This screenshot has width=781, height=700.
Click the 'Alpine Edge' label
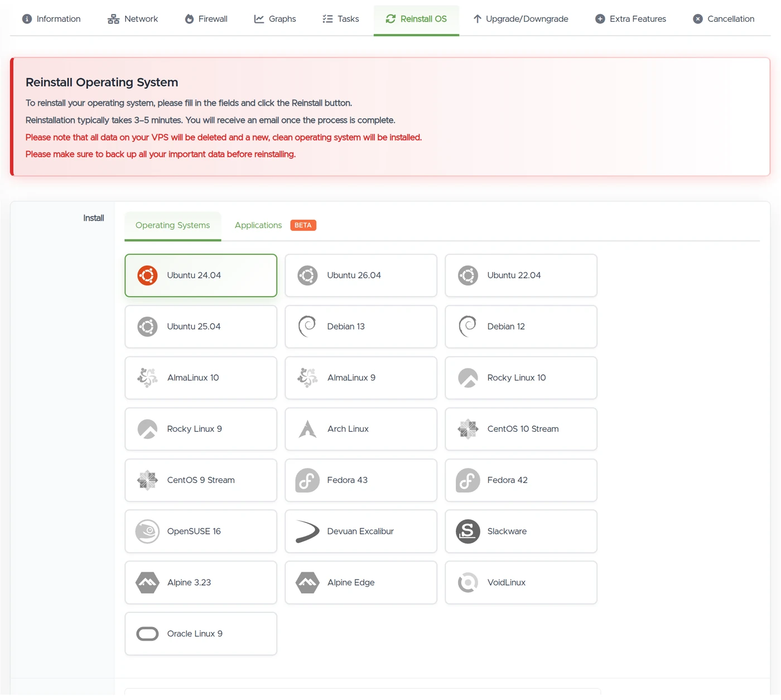point(351,583)
